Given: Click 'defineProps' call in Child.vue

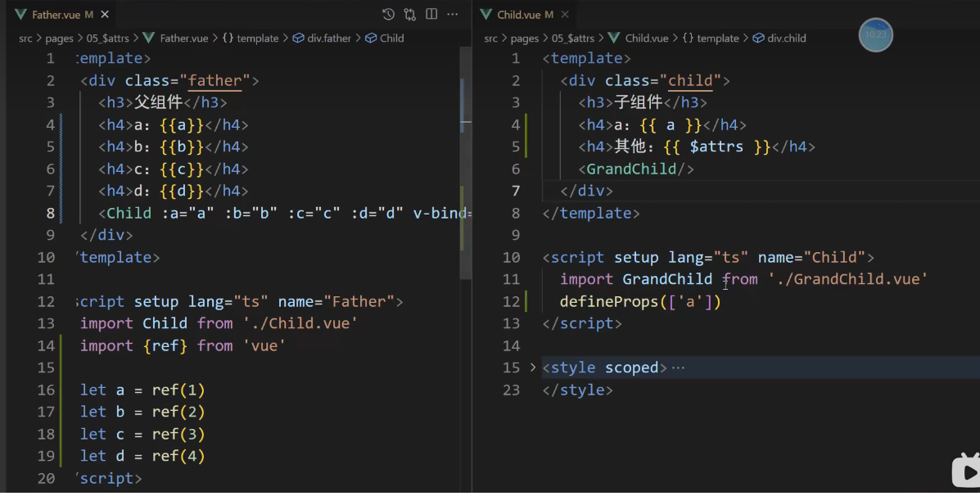Looking at the screenshot, I should coord(609,302).
